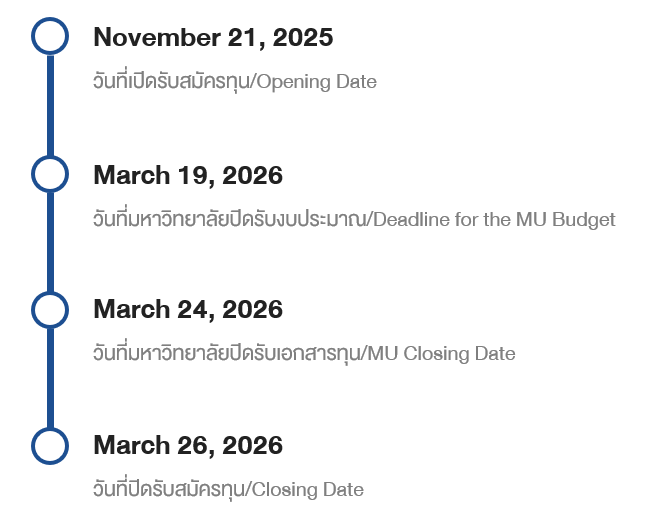Image resolution: width=649 pixels, height=520 pixels.
Task: Click the Thai text "วันที่มหาวิทยาลัยปิดรับงบประมาณ"
Action: (x=229, y=219)
